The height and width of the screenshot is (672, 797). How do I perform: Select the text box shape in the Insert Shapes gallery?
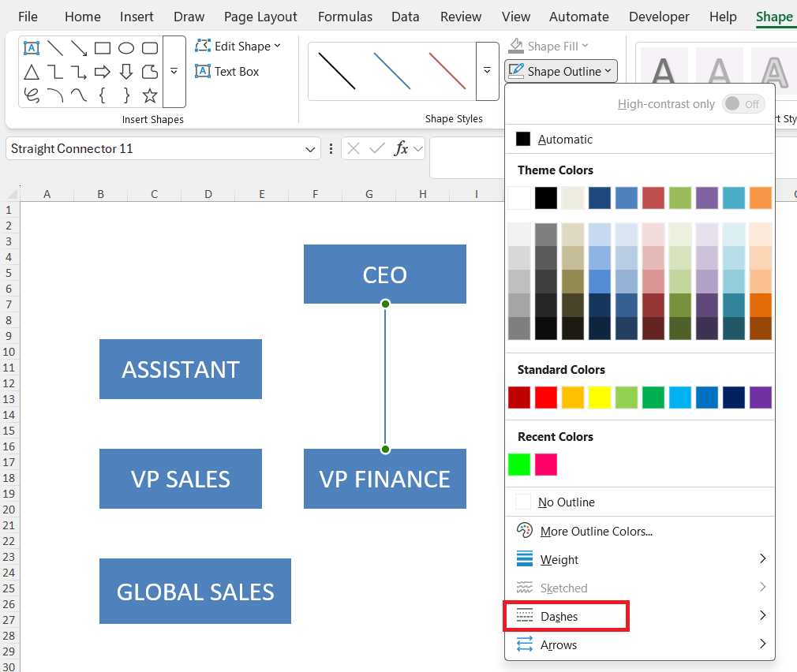[32, 48]
